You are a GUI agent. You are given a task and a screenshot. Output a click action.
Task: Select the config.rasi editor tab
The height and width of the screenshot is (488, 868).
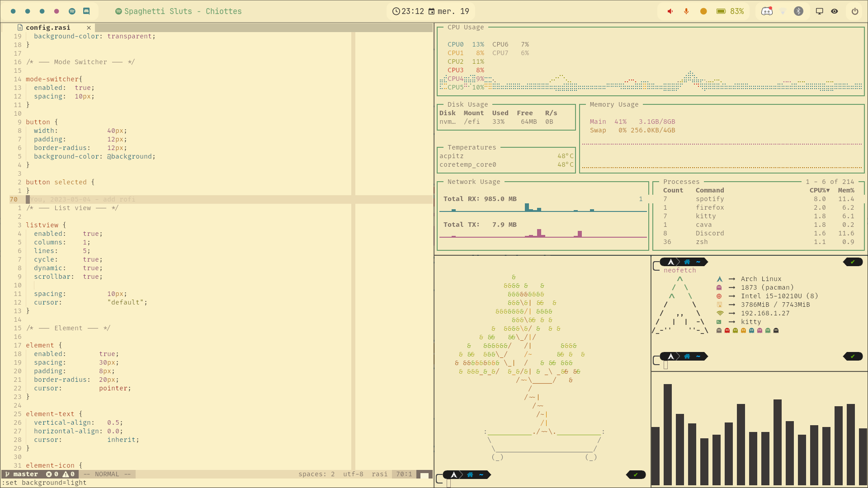click(x=48, y=28)
